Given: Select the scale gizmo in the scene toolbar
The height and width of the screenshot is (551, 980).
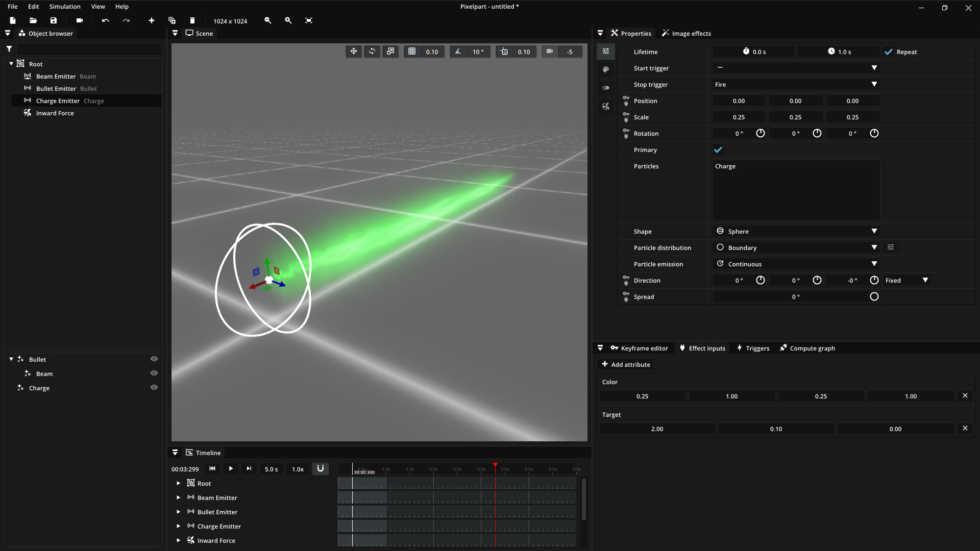Looking at the screenshot, I should 390,52.
